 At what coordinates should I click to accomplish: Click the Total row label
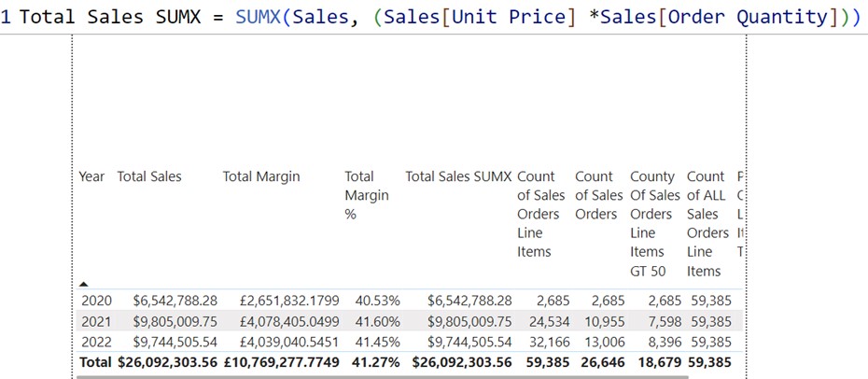(x=95, y=361)
